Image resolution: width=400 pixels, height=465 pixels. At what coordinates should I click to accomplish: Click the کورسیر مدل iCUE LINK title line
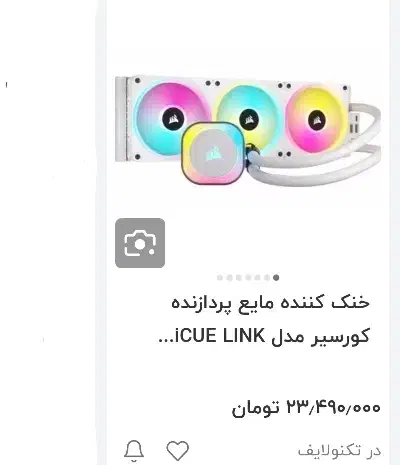264,336
